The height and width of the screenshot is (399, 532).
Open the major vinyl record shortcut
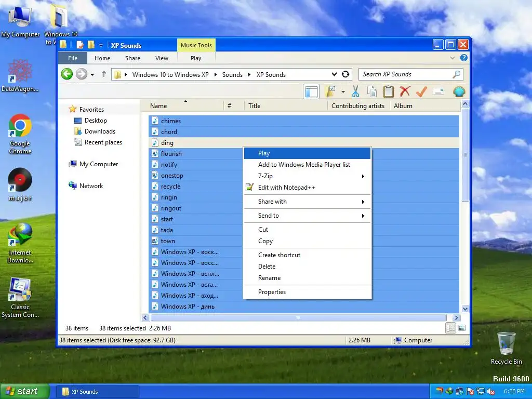(x=20, y=184)
